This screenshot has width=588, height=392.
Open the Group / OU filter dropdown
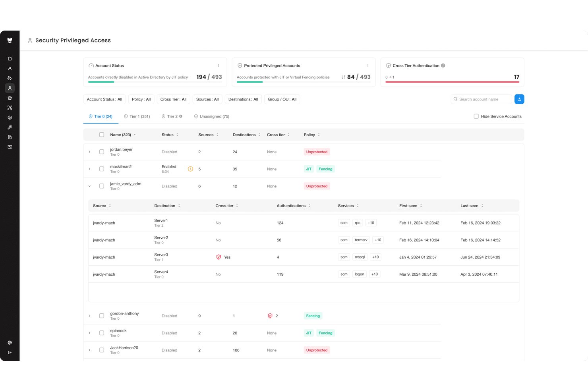pos(282,99)
